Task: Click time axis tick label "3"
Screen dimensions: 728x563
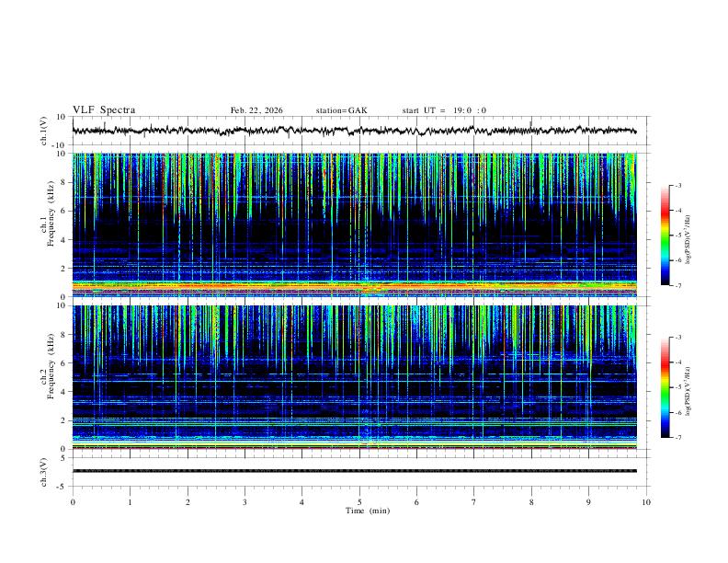Action: click(x=245, y=502)
